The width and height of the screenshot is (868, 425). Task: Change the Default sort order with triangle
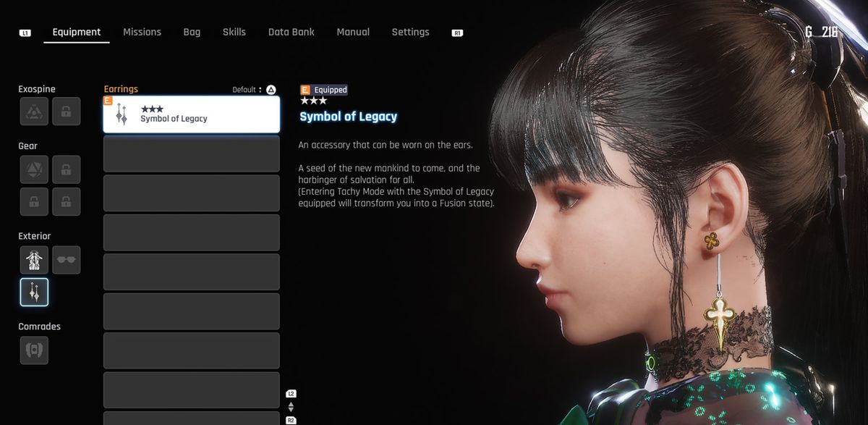pyautogui.click(x=271, y=90)
